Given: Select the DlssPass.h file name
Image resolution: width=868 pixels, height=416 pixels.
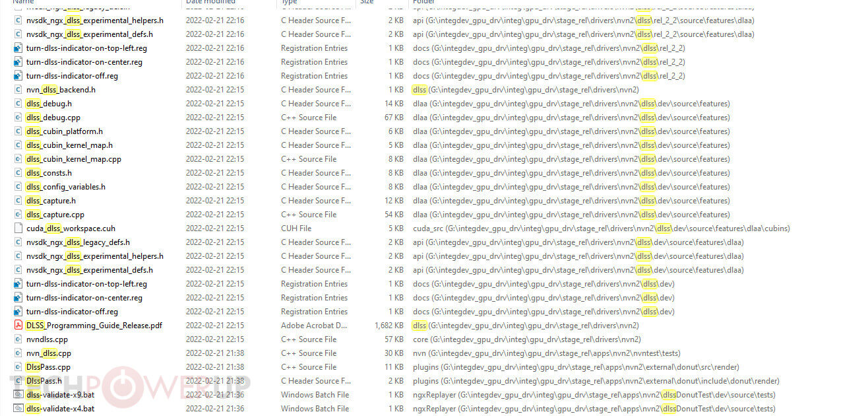Looking at the screenshot, I should tap(44, 381).
